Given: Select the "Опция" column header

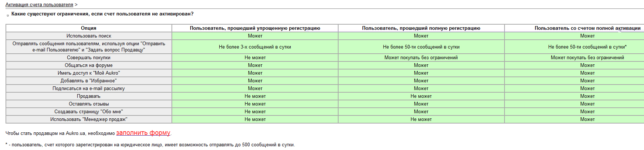Looking at the screenshot, I should click(x=89, y=28).
